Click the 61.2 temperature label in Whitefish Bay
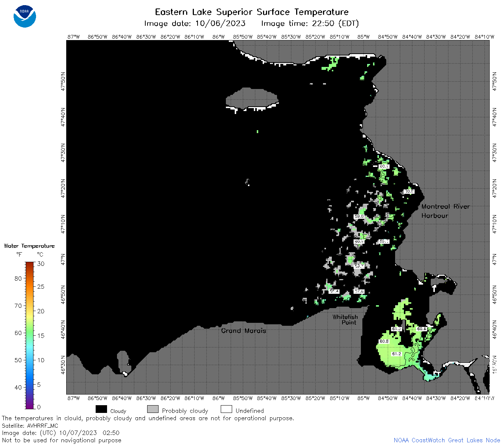 pyautogui.click(x=396, y=354)
